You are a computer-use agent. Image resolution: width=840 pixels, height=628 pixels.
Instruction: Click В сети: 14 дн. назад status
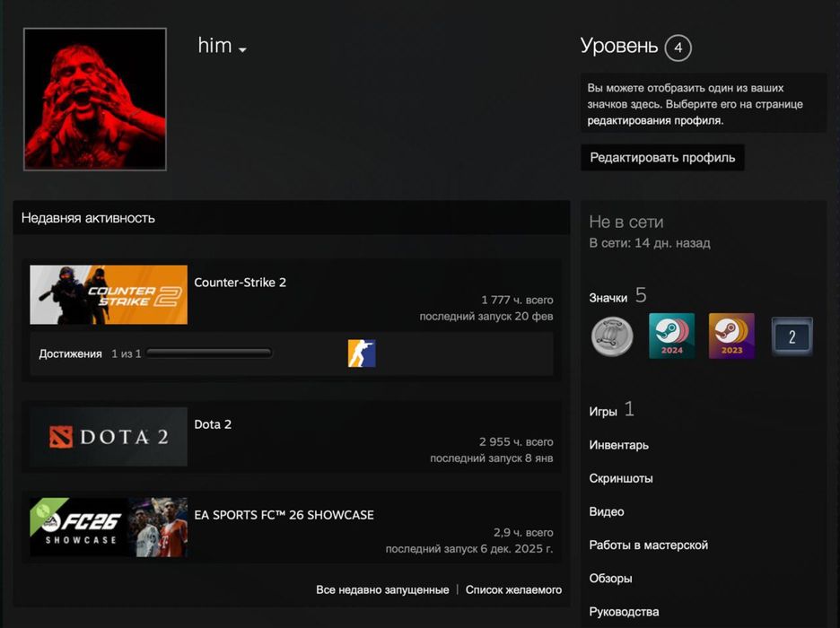[x=649, y=243]
